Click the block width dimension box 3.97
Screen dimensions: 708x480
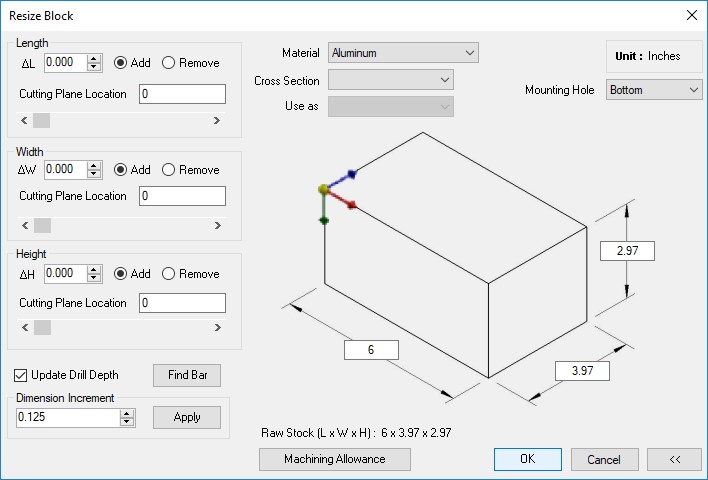pyautogui.click(x=582, y=371)
